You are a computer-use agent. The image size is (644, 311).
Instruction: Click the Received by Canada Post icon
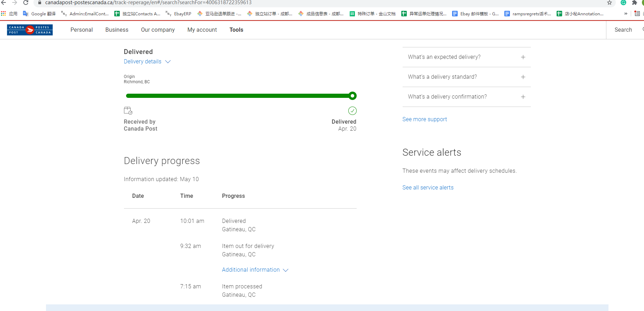pyautogui.click(x=128, y=111)
